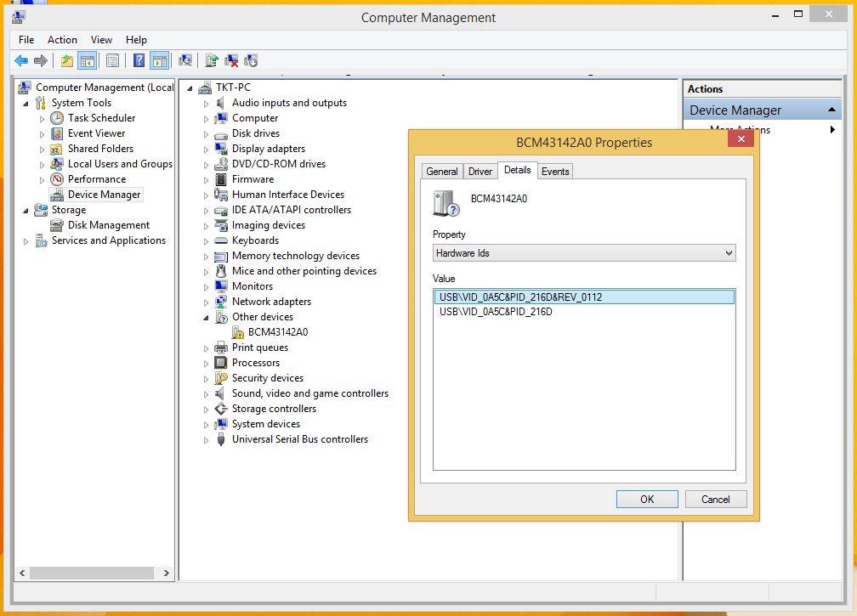Click the Properties toolbar icon
Screen dimensions: 857x616
[112, 60]
